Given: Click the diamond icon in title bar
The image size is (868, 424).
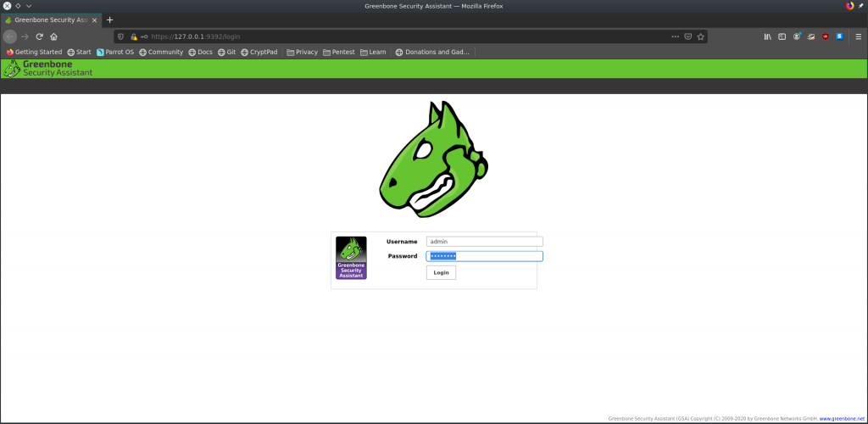Looking at the screenshot, I should pyautogui.click(x=18, y=6).
